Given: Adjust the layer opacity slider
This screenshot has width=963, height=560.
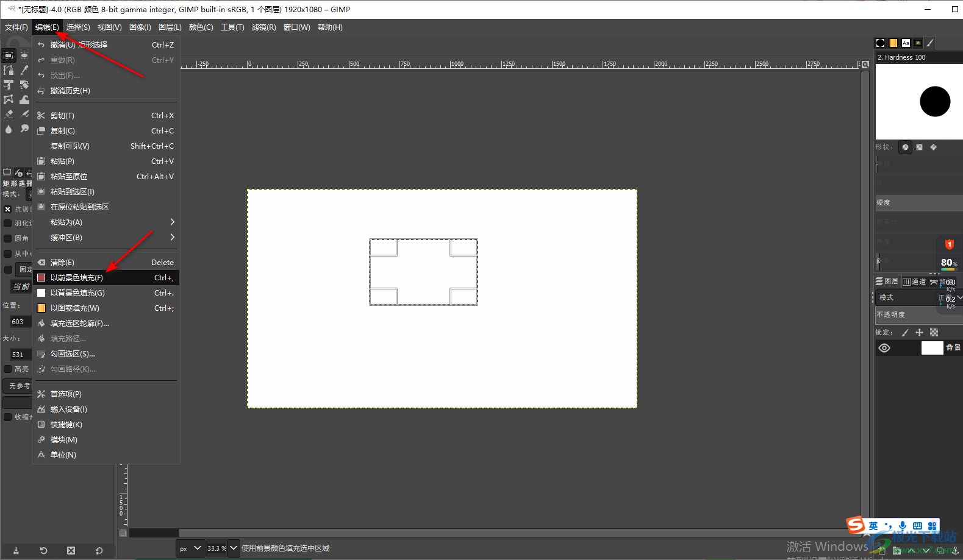Looking at the screenshot, I should pyautogui.click(x=919, y=315).
